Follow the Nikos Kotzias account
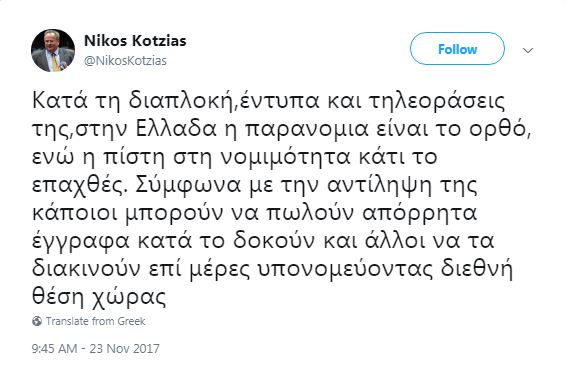566x365 pixels. pos(457,49)
